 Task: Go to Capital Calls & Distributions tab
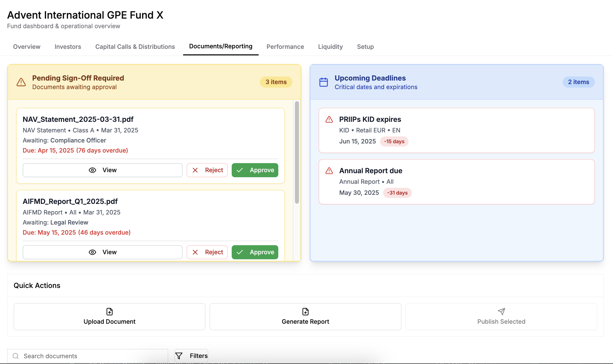point(135,47)
